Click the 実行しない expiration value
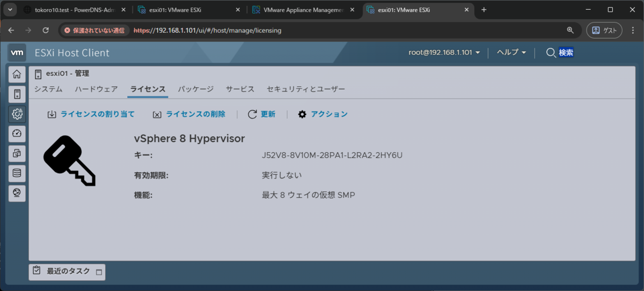644x291 pixels. 282,175
